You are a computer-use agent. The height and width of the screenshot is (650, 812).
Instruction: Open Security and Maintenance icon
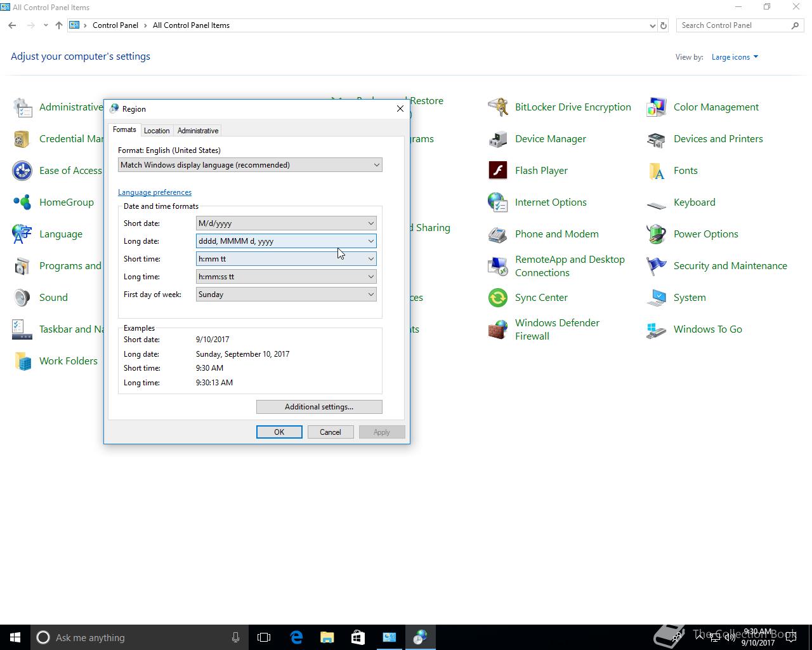pyautogui.click(x=657, y=266)
